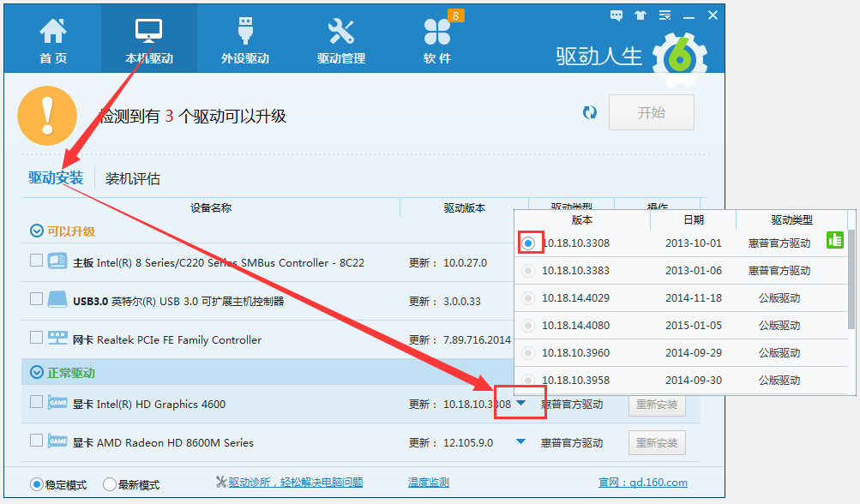This screenshot has height=504, width=860.
Task: Open the qd.160.com official site link
Action: pos(643,482)
